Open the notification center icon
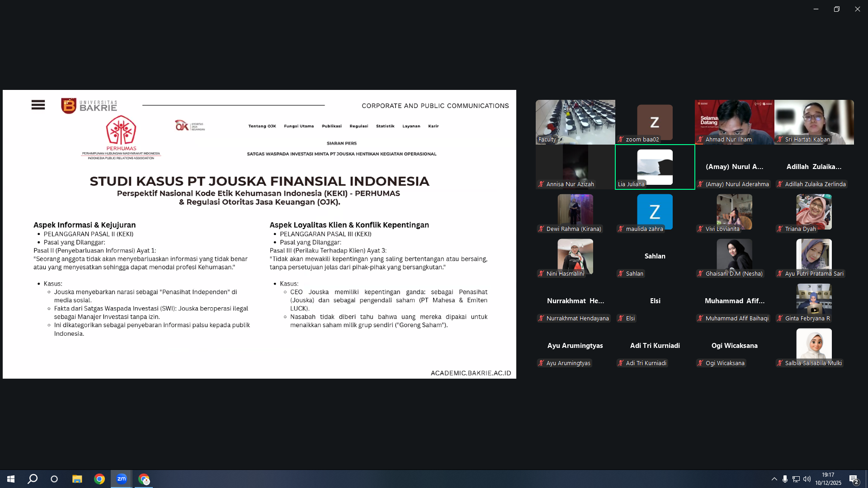 pos(854,479)
